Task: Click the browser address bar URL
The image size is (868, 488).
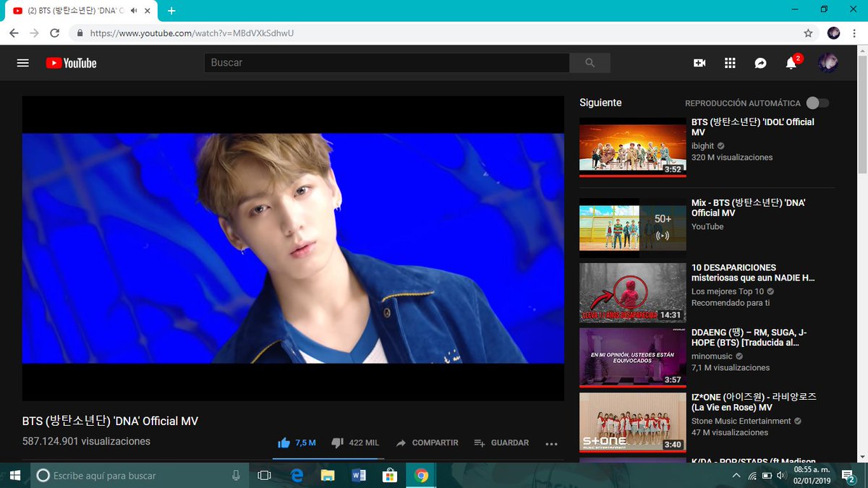Action: [x=192, y=33]
